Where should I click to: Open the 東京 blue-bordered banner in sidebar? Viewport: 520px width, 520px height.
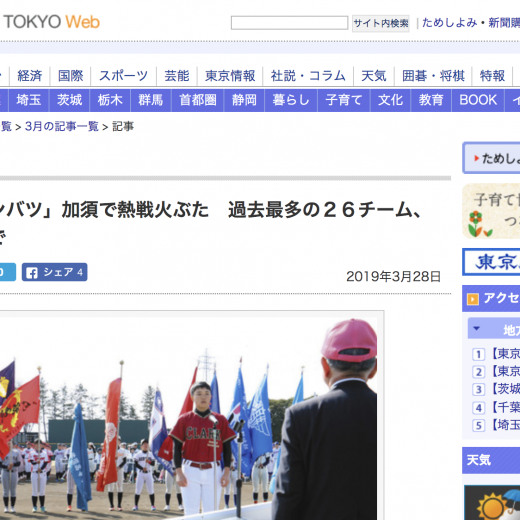point(491,262)
